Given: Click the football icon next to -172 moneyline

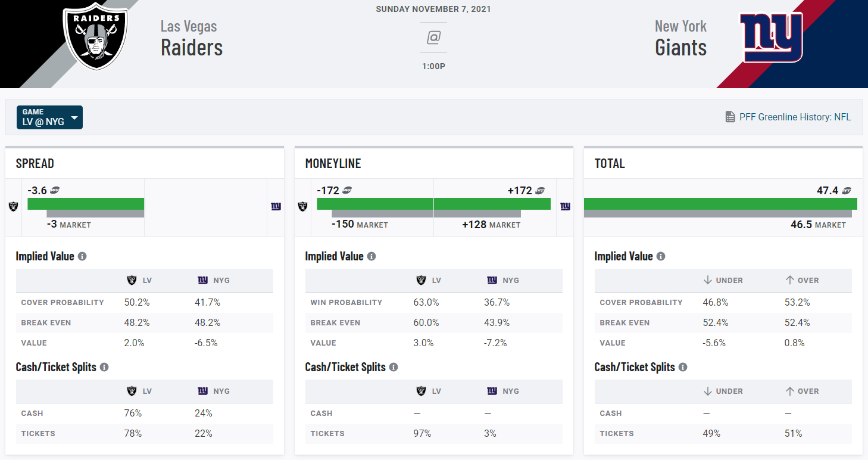Looking at the screenshot, I should click(348, 191).
